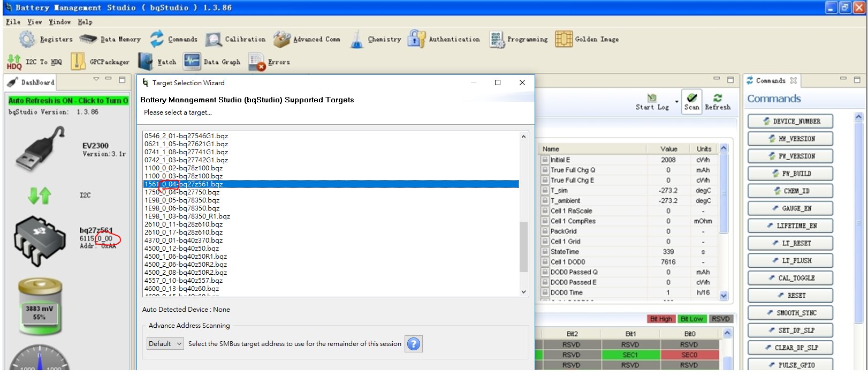
Task: Open the Chemistry tool
Action: (376, 39)
